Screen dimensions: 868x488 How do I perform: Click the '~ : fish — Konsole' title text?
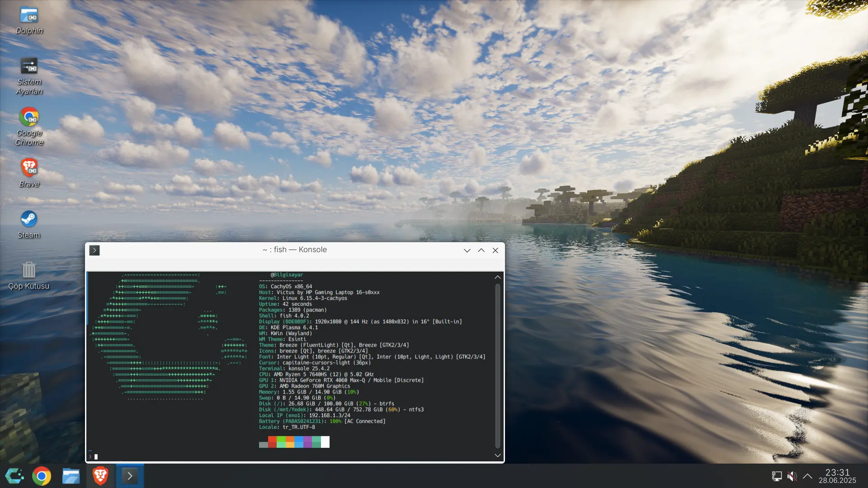click(x=294, y=250)
